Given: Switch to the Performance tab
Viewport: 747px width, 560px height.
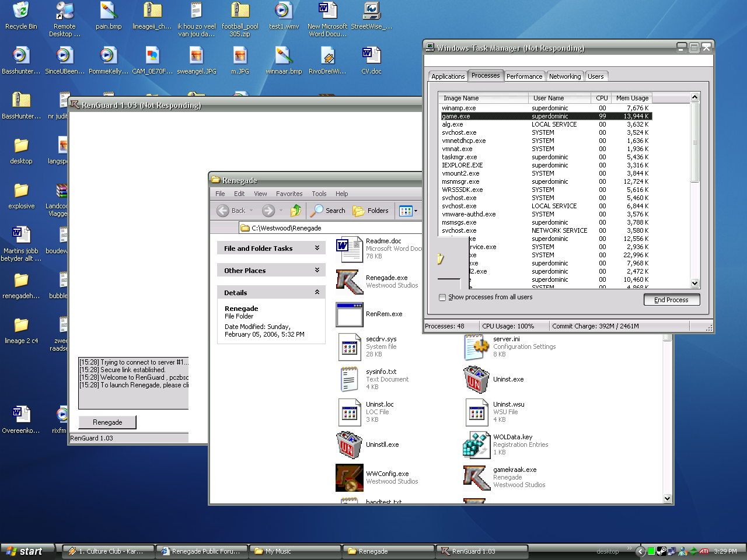Looking at the screenshot, I should 524,76.
